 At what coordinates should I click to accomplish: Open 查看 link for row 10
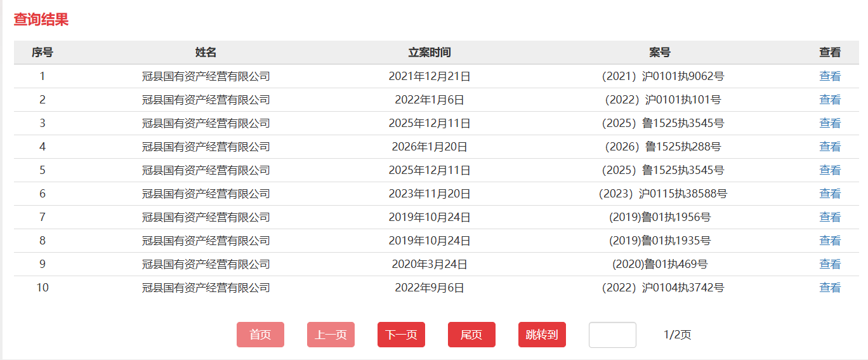829,288
